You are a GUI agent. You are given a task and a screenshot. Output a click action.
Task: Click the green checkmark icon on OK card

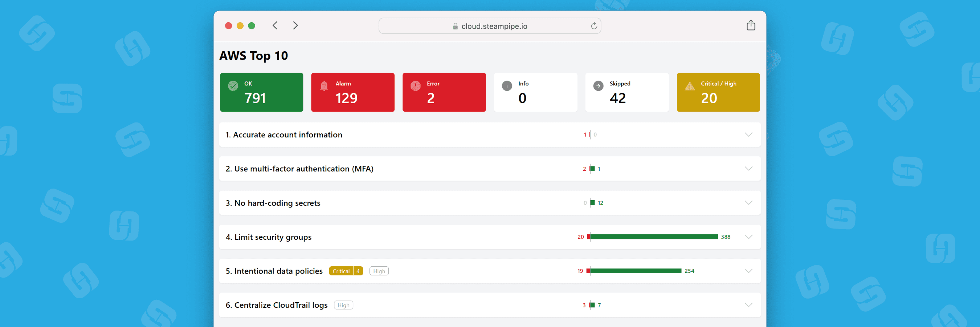pos(233,86)
